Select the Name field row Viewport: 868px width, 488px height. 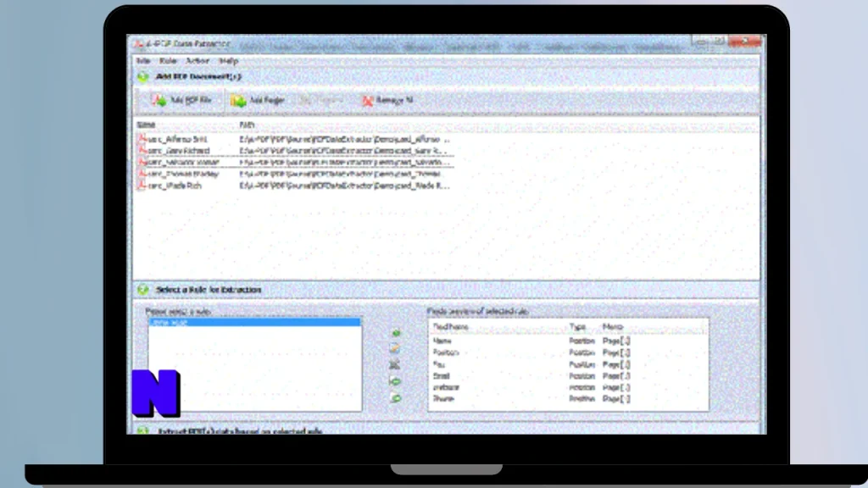tap(568, 341)
